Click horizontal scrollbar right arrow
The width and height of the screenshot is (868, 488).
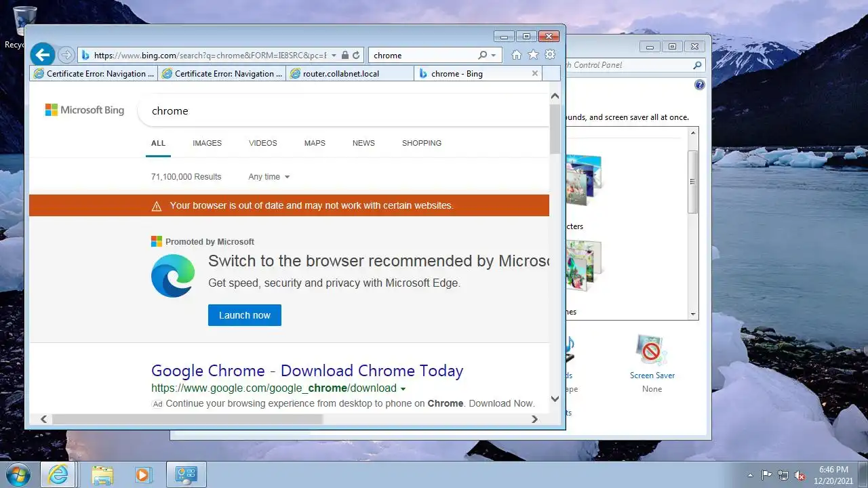click(x=534, y=419)
